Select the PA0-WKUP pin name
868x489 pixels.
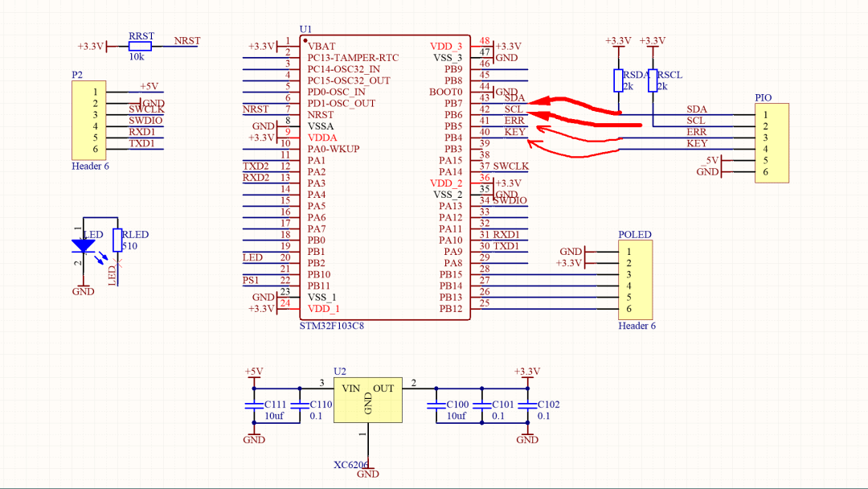[x=334, y=149]
